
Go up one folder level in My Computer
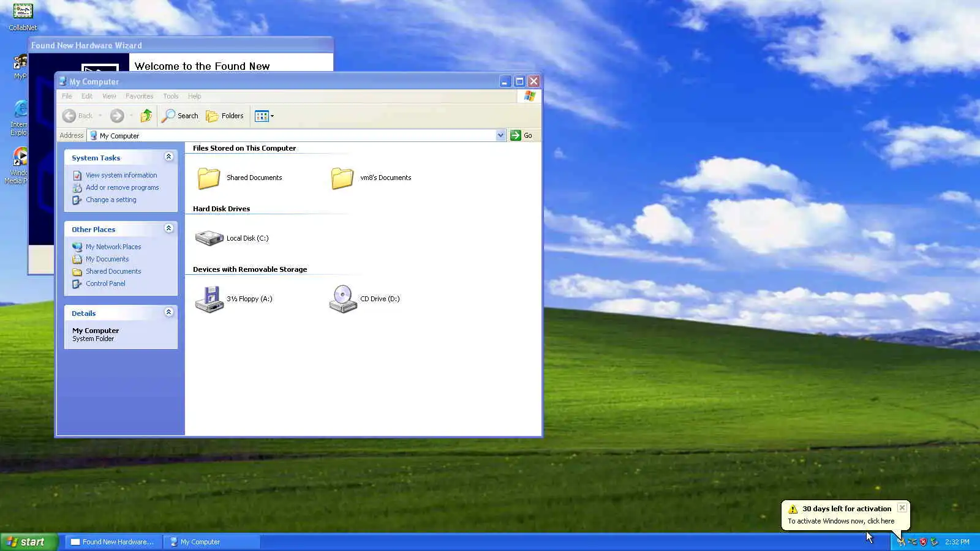click(146, 116)
